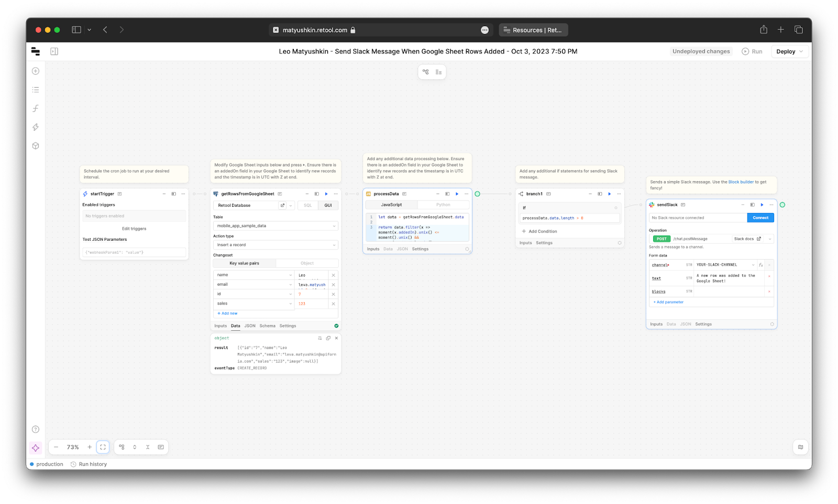Open the help question mark icon
This screenshot has width=838, height=504.
pyautogui.click(x=36, y=430)
